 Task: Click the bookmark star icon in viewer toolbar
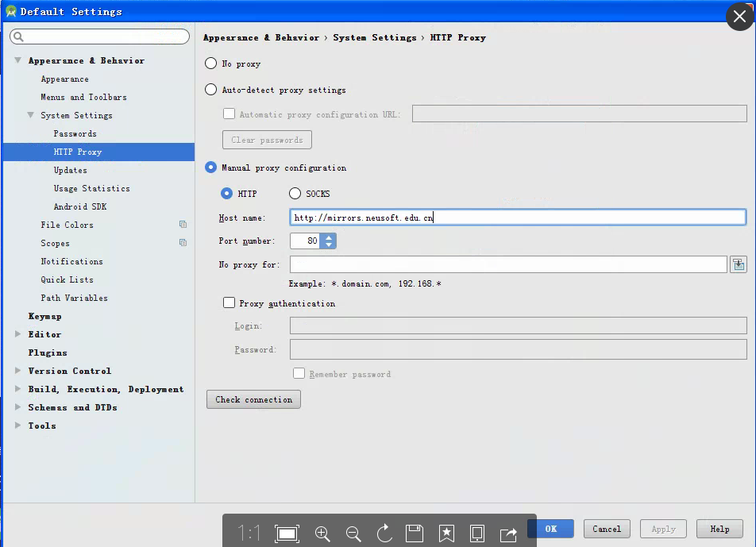pyautogui.click(x=446, y=533)
